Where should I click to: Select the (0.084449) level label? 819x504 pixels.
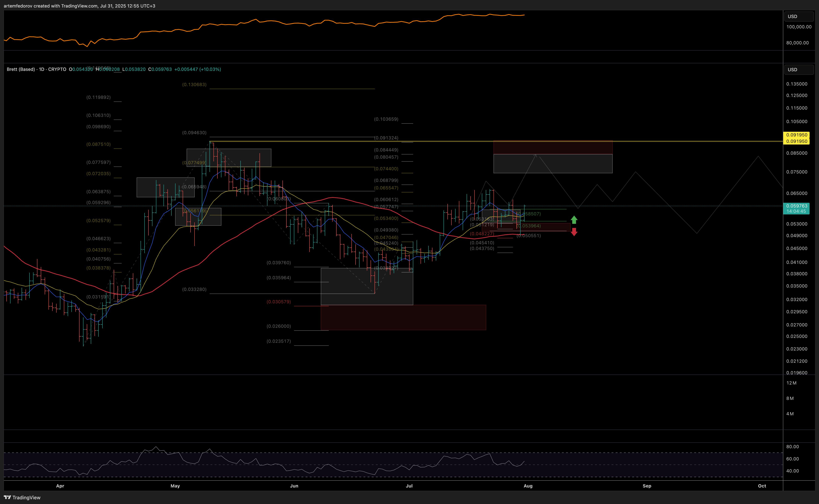(x=386, y=150)
